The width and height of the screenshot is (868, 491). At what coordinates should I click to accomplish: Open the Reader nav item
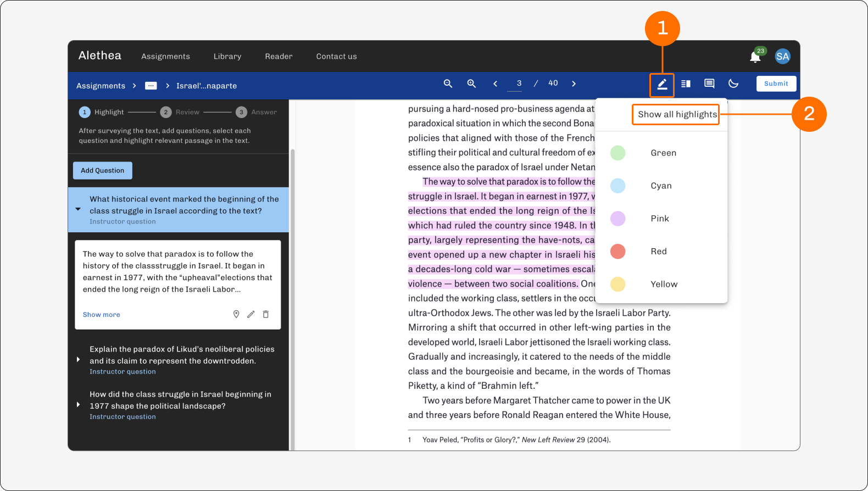[x=279, y=56]
